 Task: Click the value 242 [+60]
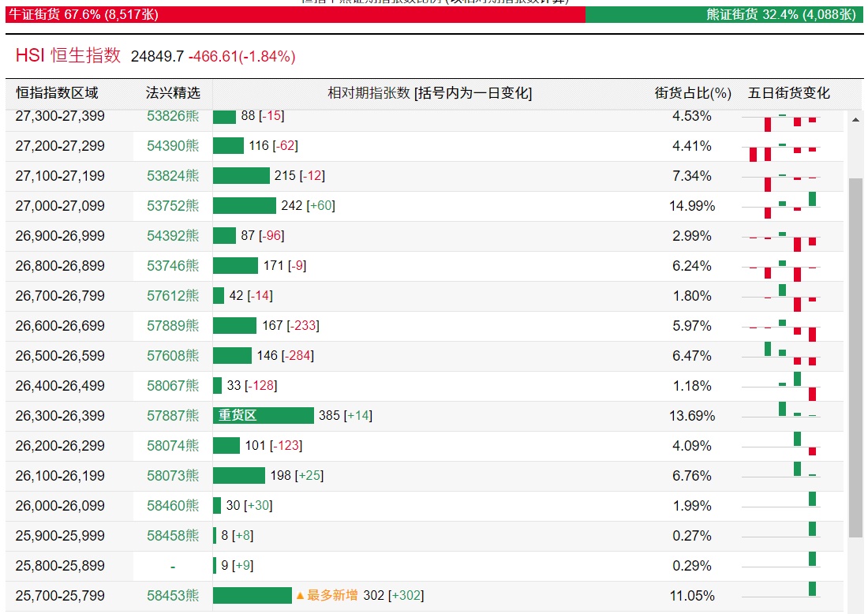[x=308, y=206]
